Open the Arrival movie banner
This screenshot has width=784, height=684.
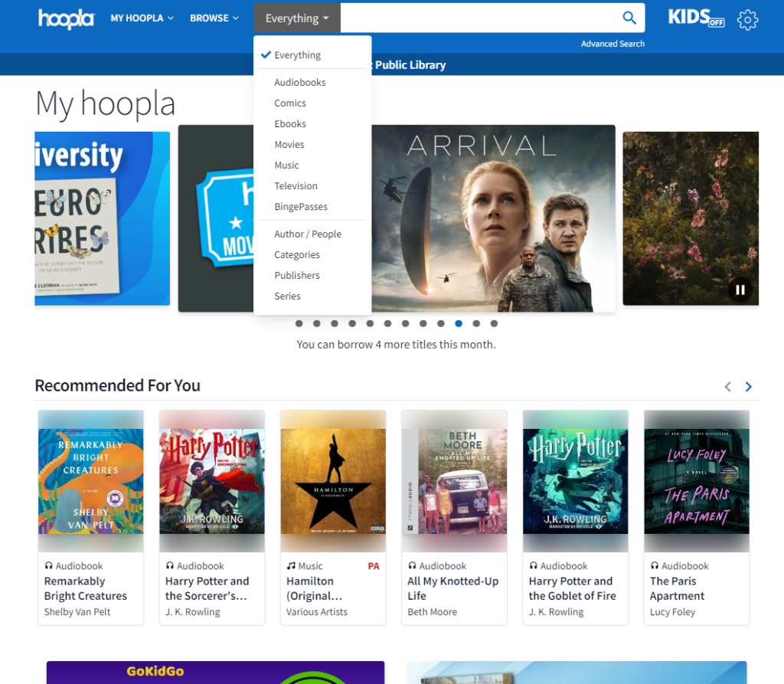point(493,218)
